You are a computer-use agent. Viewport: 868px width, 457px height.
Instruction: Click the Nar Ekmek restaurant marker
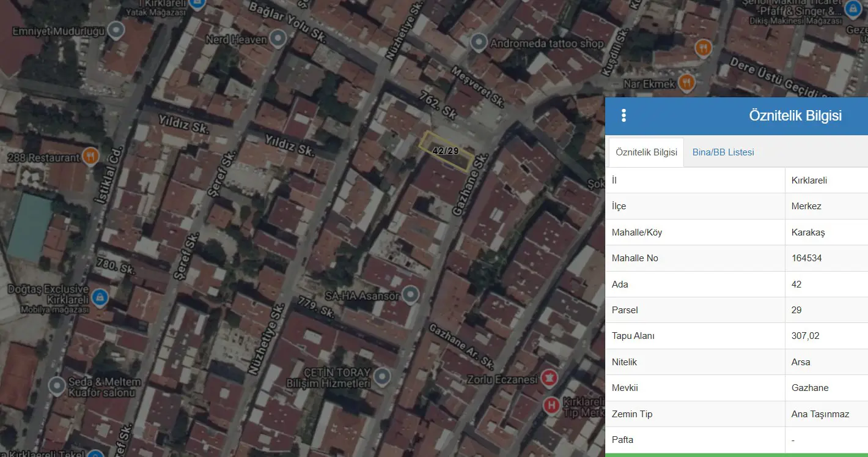click(686, 83)
